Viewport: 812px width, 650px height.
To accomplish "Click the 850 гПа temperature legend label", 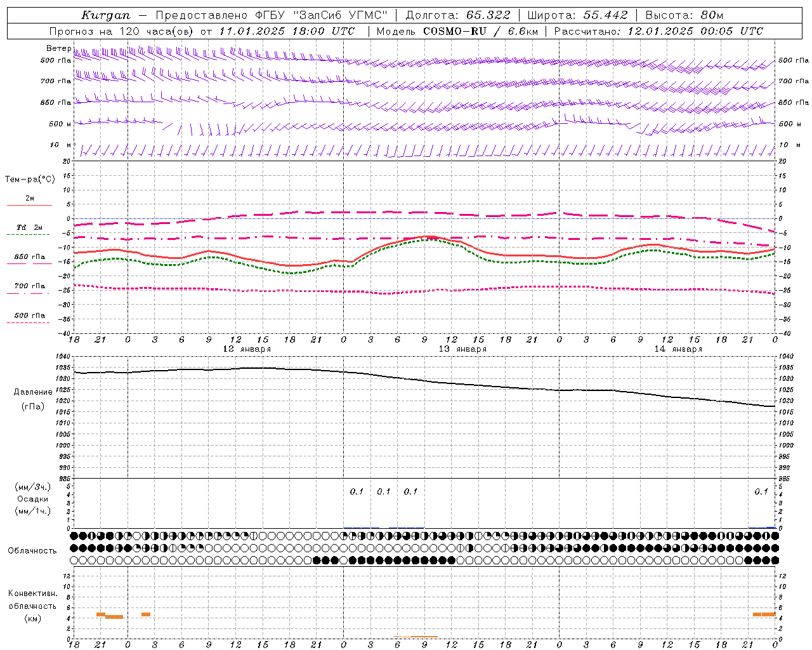I will (x=30, y=257).
